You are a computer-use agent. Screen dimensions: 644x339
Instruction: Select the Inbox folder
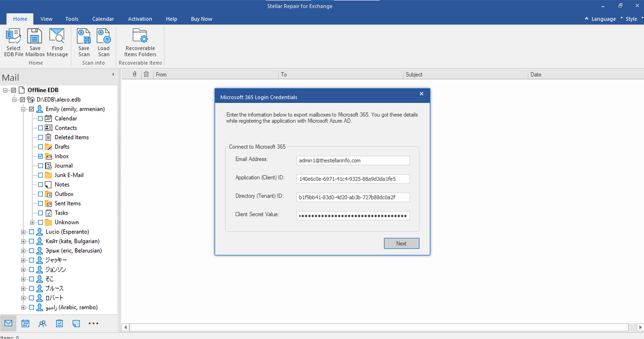coord(61,156)
